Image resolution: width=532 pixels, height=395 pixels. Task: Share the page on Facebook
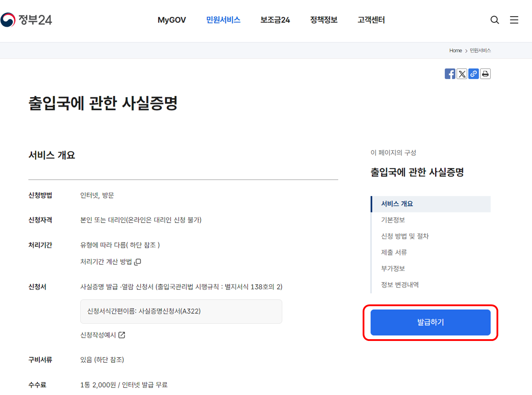[x=450, y=74]
